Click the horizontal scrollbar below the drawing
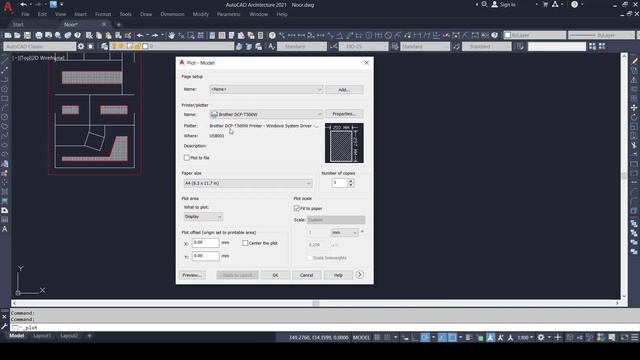The width and height of the screenshot is (640, 360). (316, 303)
